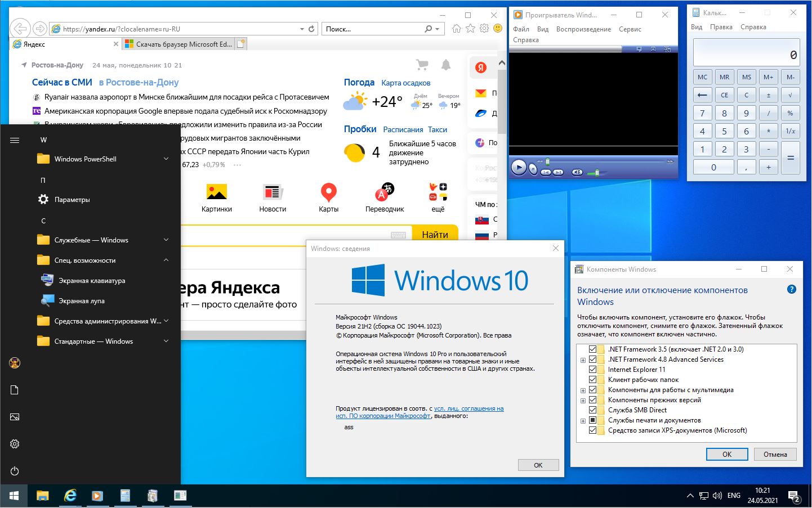This screenshot has width=812, height=508.
Task: Mute sound in Windows Media Player
Action: click(577, 172)
